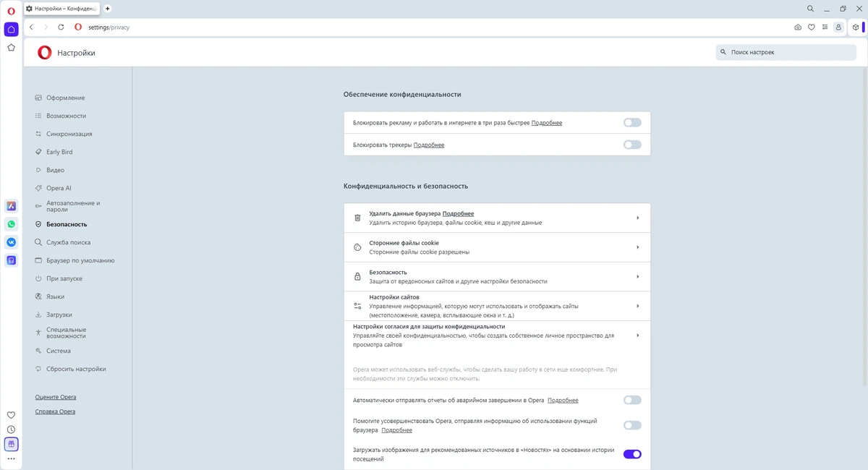Open Easy Setup sliders icon

click(x=825, y=27)
